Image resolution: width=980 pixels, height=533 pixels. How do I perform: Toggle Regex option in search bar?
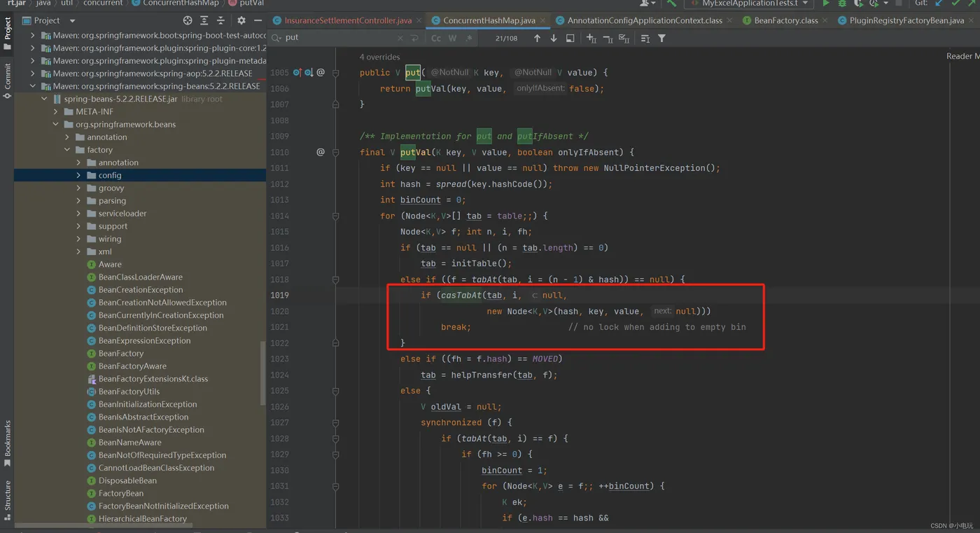pos(468,39)
